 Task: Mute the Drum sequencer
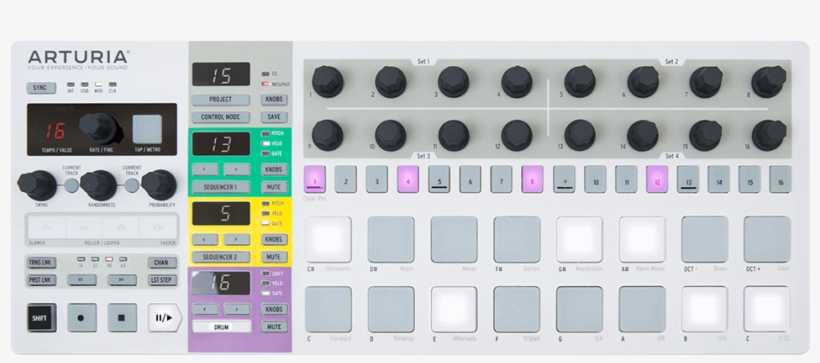pos(274,327)
